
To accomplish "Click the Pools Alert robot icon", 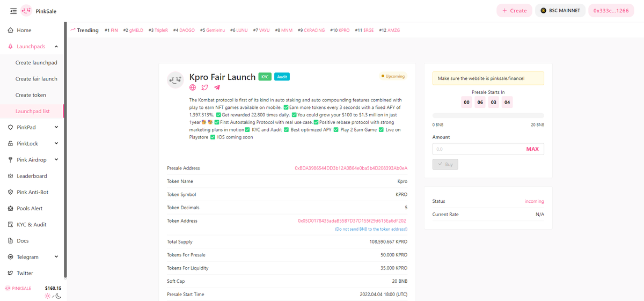I will (x=11, y=208).
